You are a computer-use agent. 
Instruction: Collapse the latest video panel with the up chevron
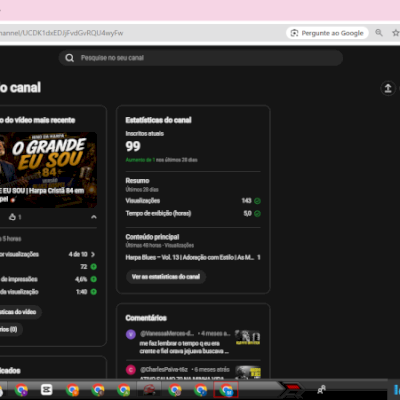(x=94, y=217)
